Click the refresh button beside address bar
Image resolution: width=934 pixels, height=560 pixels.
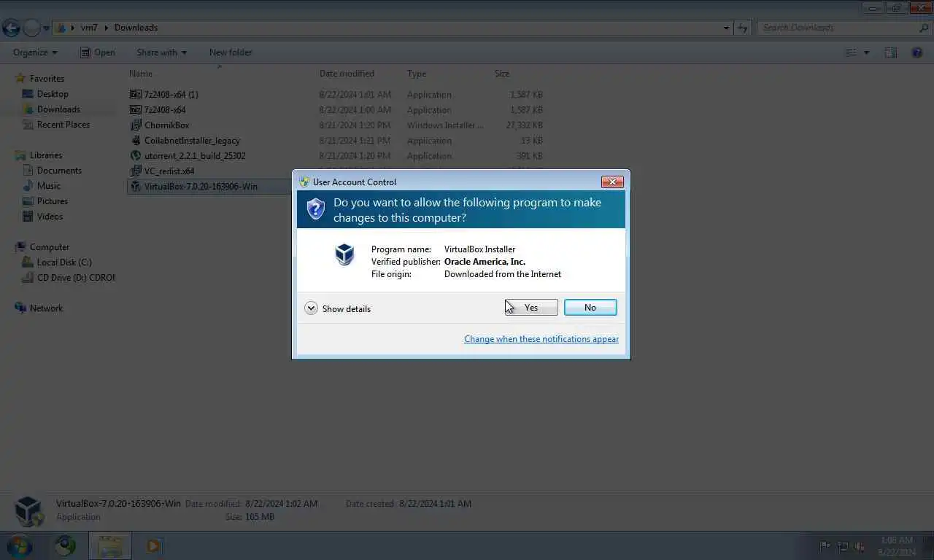743,28
